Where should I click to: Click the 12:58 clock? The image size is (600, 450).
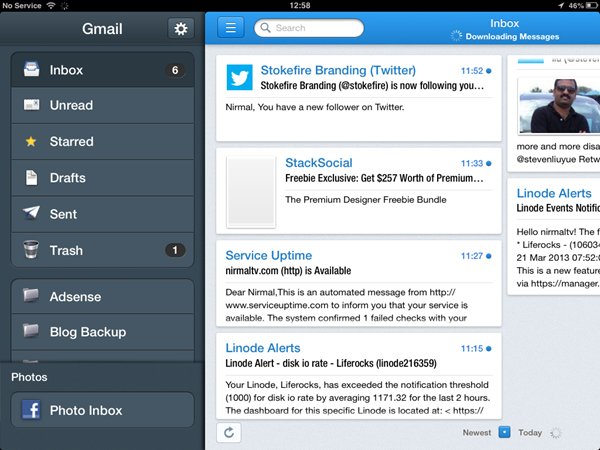coord(300,5)
